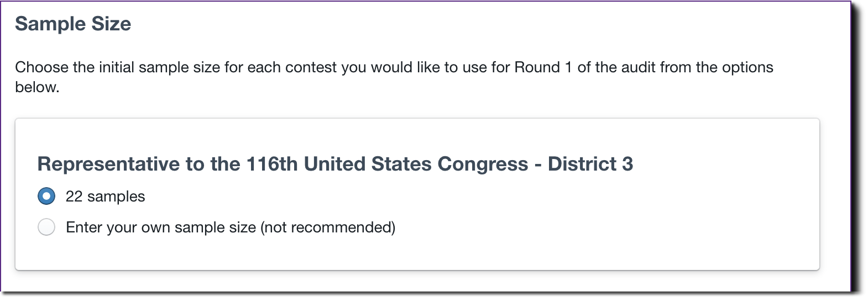Screen dimensions: 868x297
Task: Click the "Sample Size" heading
Action: point(73,24)
